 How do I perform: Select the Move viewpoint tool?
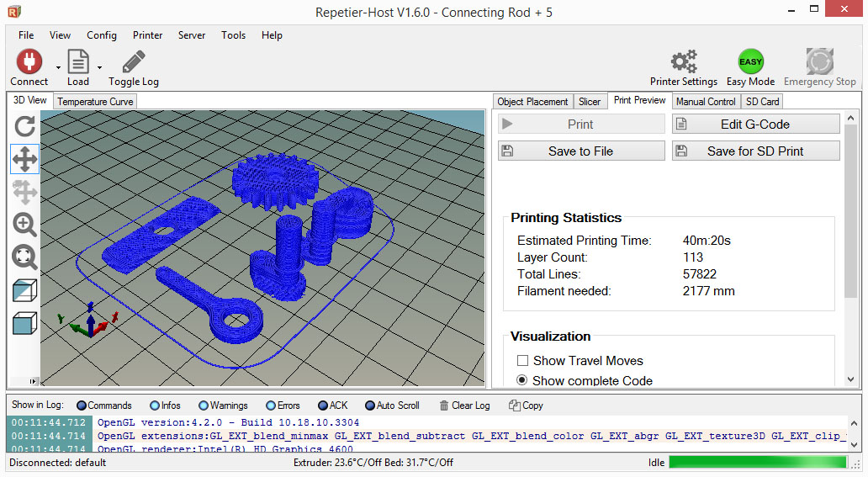point(25,159)
